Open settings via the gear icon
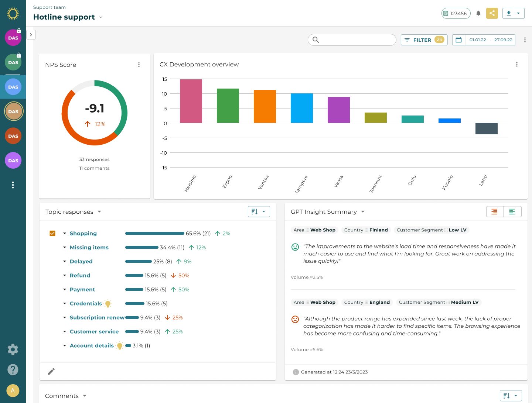532x403 pixels. click(13, 349)
